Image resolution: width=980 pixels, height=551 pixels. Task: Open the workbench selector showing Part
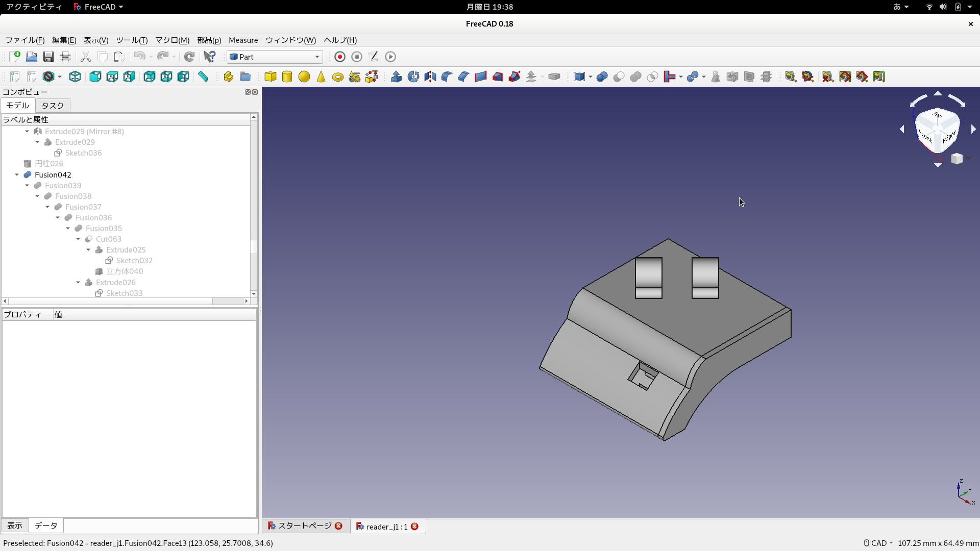(274, 57)
